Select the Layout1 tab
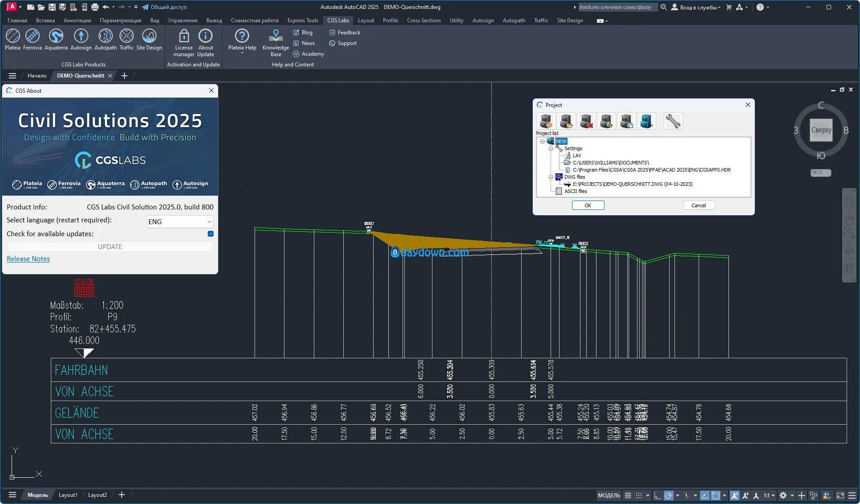The height and width of the screenshot is (504, 860). pos(68,495)
